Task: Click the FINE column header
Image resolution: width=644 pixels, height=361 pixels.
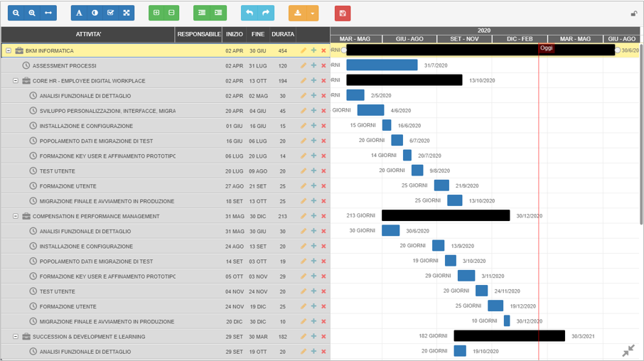Action: click(x=258, y=35)
